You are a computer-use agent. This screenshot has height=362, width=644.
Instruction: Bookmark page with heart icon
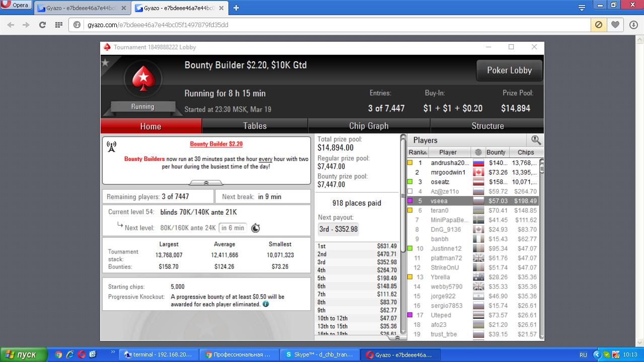[615, 25]
